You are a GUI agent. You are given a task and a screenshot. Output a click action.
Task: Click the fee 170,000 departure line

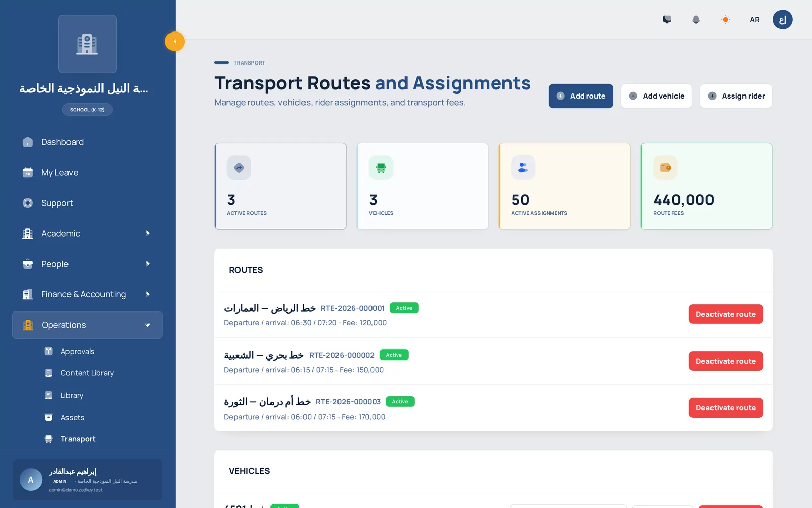304,417
